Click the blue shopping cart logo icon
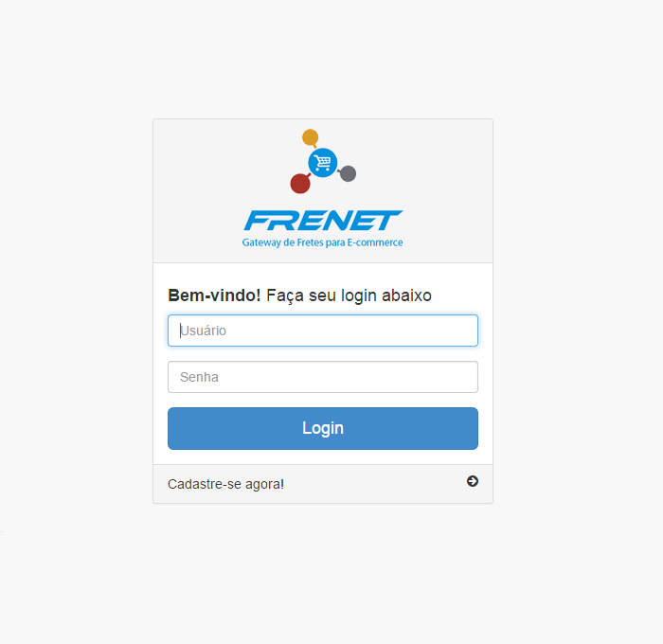The image size is (663, 644). click(323, 162)
